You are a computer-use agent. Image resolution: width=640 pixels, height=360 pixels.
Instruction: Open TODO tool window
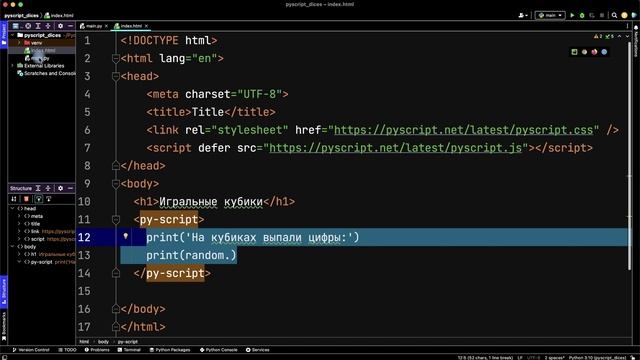point(67,350)
